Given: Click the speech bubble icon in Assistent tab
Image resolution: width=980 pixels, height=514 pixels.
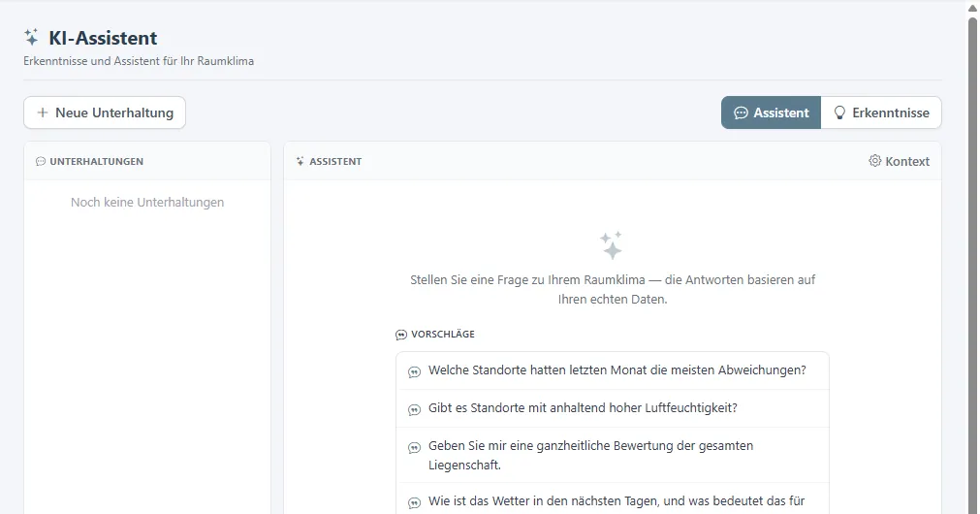Looking at the screenshot, I should pyautogui.click(x=741, y=112).
